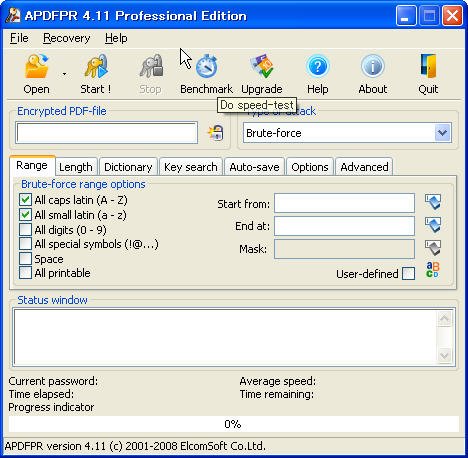This screenshot has height=458, width=468.
Task: Close the APDFPR window
Action: 452,15
